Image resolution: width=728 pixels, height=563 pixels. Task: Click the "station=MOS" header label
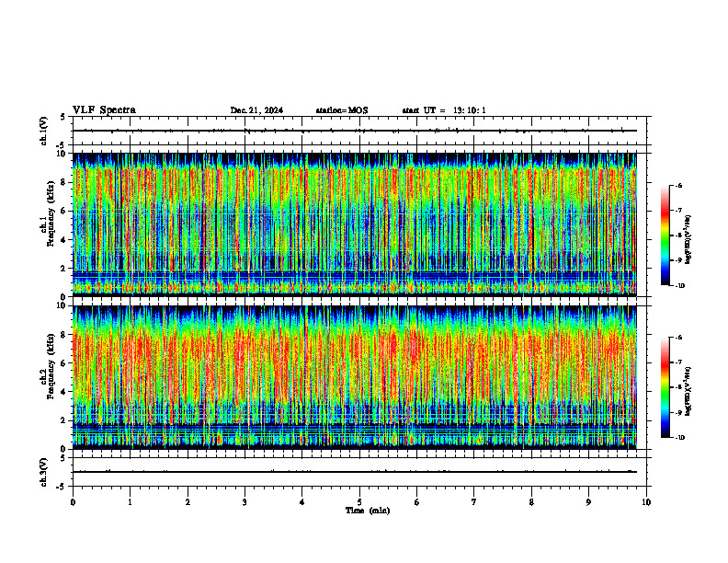342,110
